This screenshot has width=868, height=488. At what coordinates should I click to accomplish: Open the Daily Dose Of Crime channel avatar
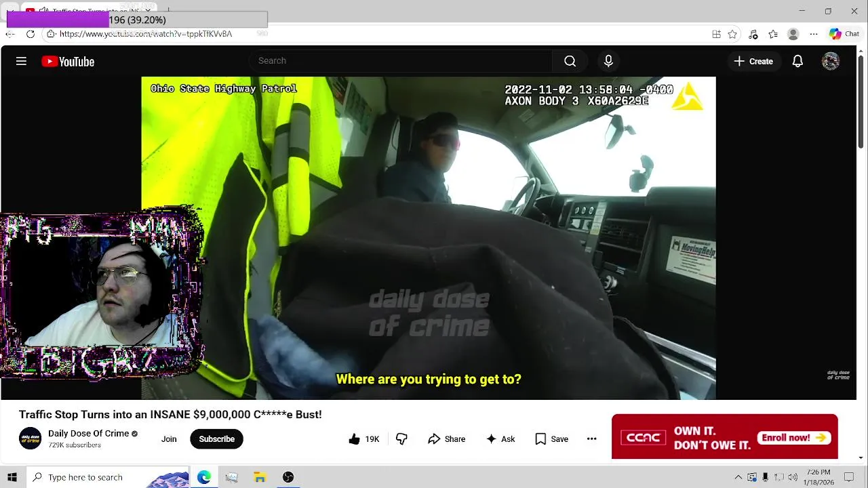tap(30, 439)
